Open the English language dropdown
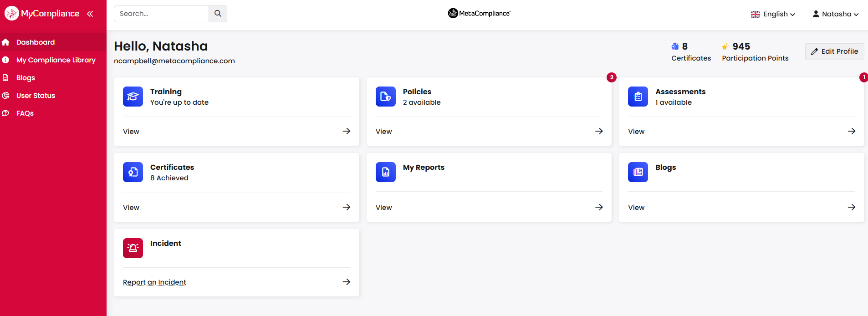This screenshot has height=316, width=868. pos(773,14)
